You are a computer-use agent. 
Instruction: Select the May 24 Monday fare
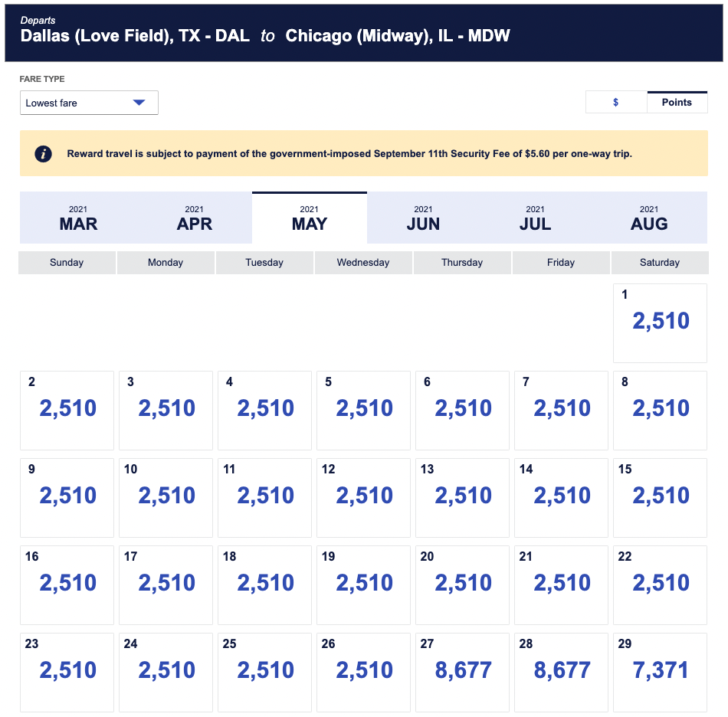pos(166,672)
